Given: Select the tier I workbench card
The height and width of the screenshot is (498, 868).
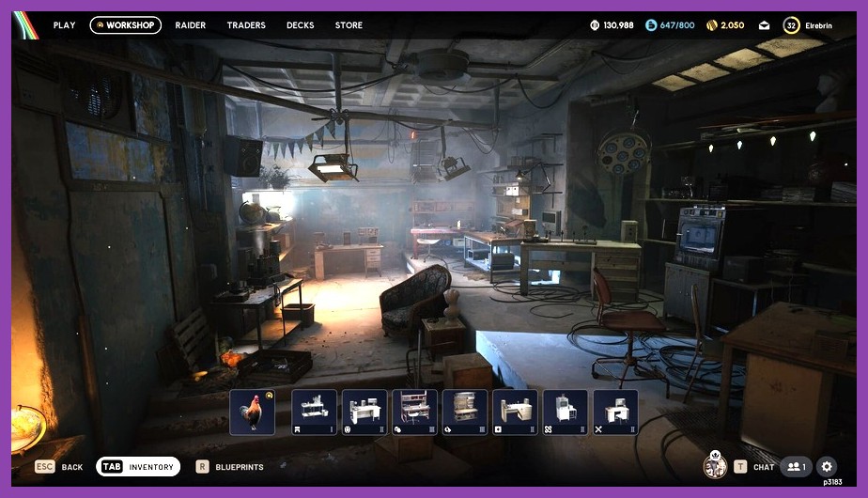Looking at the screenshot, I should pos(314,412).
